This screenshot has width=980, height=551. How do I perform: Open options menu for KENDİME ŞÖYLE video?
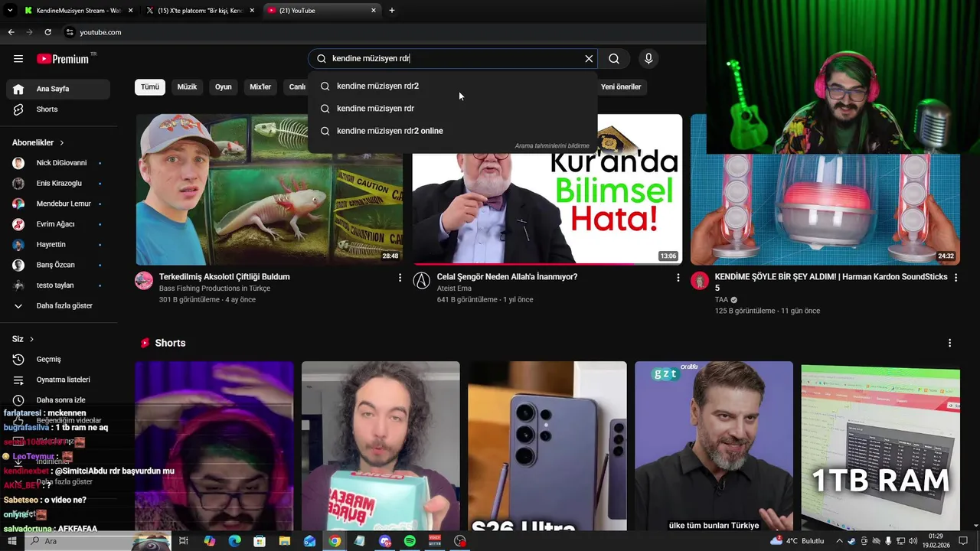[955, 278]
